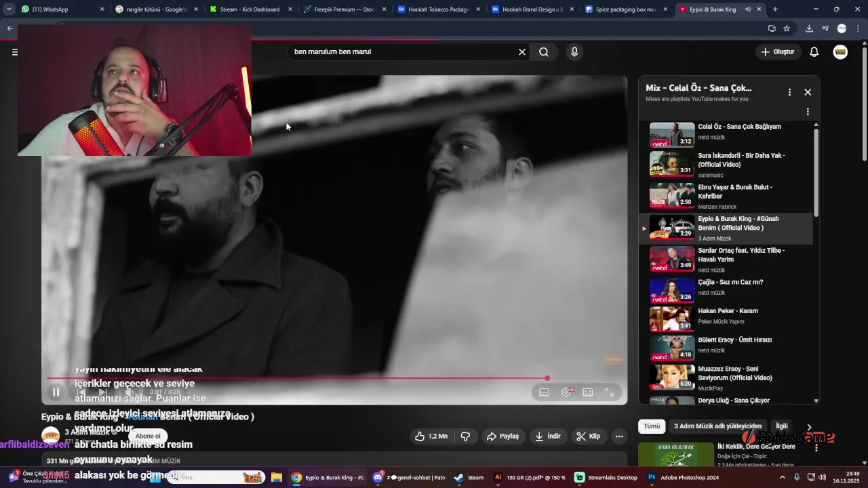The height and width of the screenshot is (488, 868).
Task: Play Serdar Ortaç - Havalı Yarim
Action: pyautogui.click(x=726, y=259)
